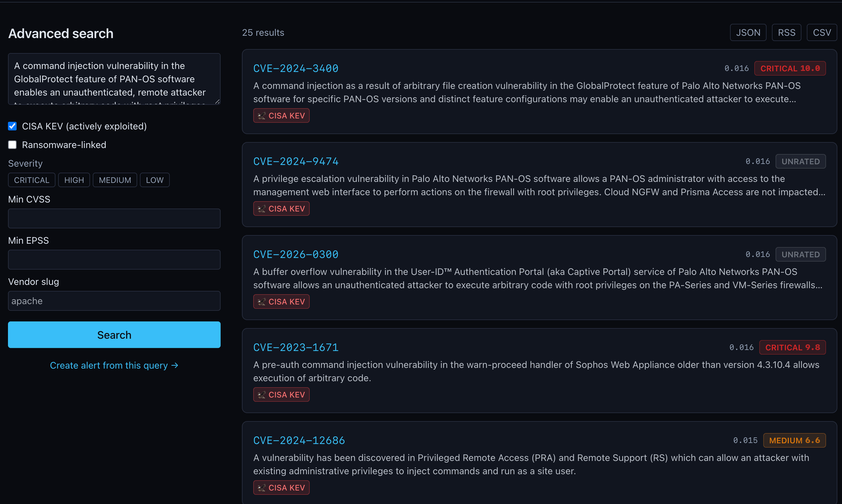842x504 pixels.
Task: Click the blue Search button
Action: (114, 335)
